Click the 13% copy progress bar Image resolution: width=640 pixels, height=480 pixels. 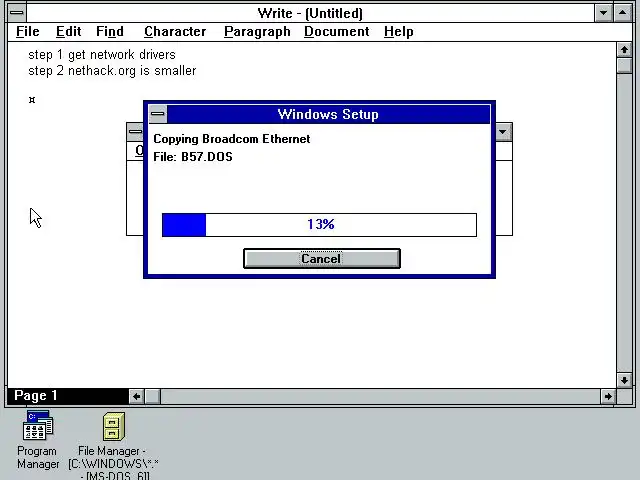319,224
